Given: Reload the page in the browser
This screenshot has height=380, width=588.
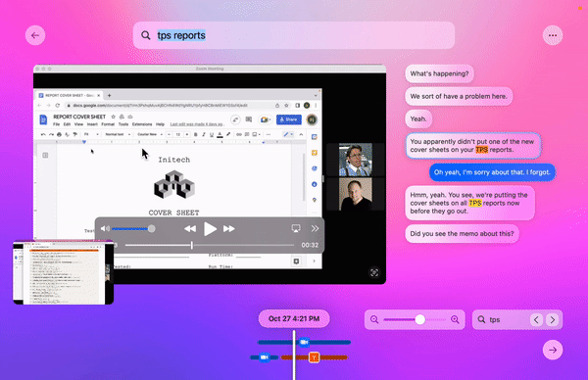Looking at the screenshot, I should [x=58, y=106].
